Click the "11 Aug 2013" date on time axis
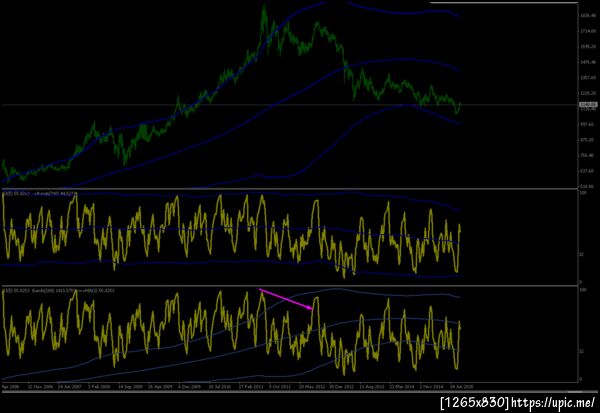 372,387
